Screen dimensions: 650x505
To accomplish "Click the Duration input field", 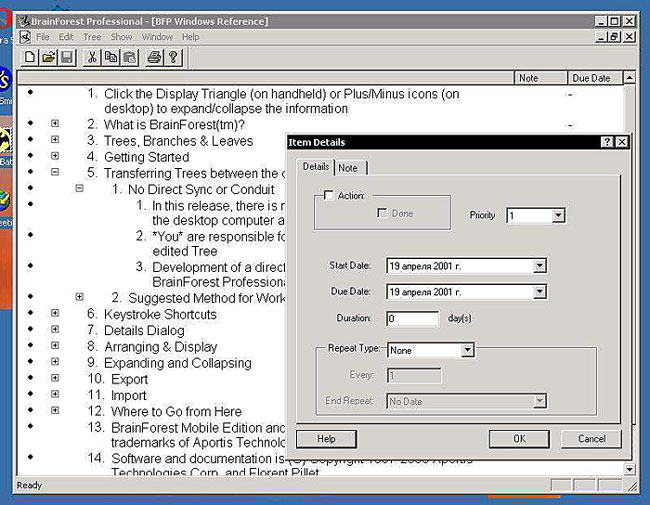I will coord(412,319).
